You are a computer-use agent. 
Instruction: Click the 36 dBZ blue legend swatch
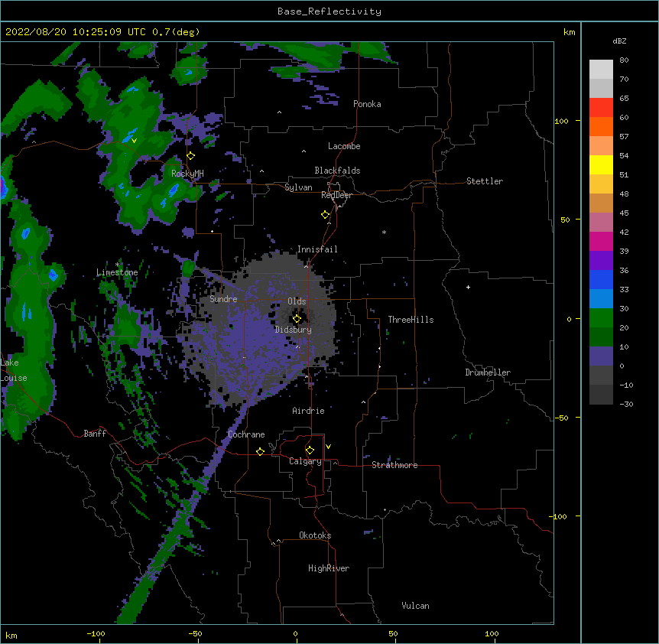point(601,279)
